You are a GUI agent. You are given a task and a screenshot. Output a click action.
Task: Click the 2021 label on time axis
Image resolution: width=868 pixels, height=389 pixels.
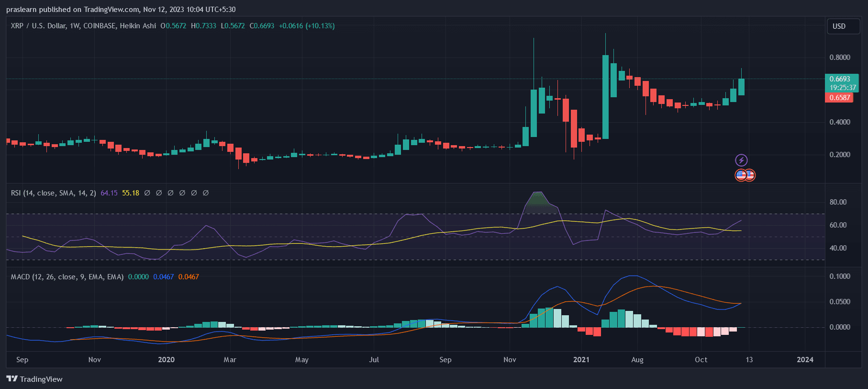tap(581, 360)
